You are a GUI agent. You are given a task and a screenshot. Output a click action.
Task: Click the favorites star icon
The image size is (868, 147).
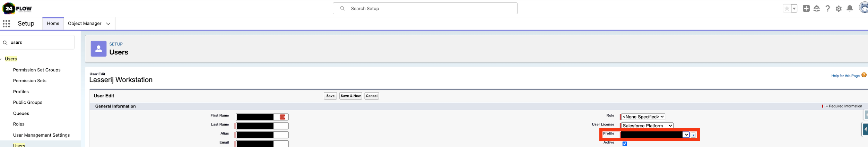787,9
